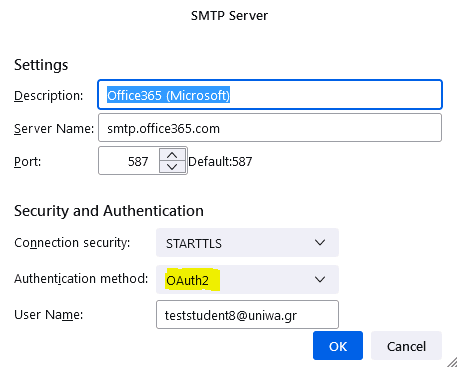457x367 pixels.
Task: Click the Settings heading
Action: 41,65
